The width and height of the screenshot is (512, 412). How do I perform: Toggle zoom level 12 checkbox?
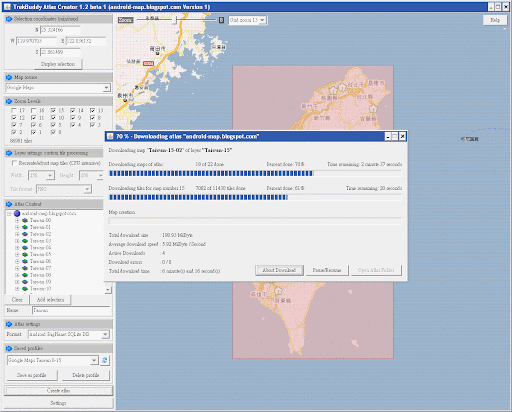pyautogui.click(x=14, y=118)
